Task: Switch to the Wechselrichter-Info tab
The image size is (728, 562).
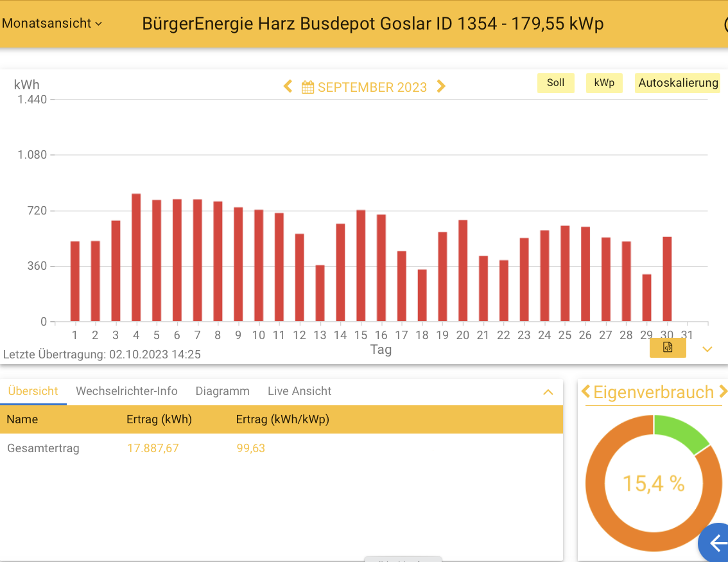Action: click(x=126, y=391)
